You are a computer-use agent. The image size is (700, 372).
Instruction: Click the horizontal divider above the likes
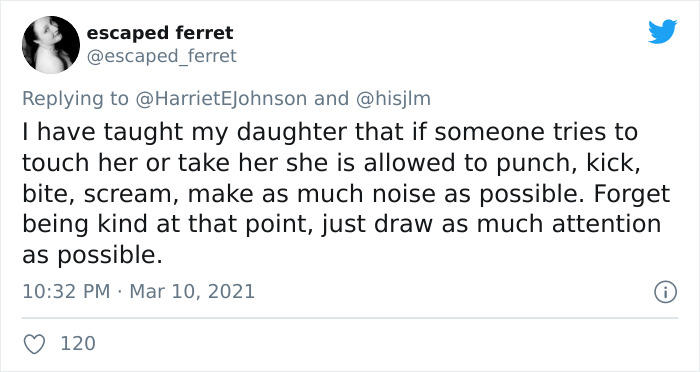(350, 318)
